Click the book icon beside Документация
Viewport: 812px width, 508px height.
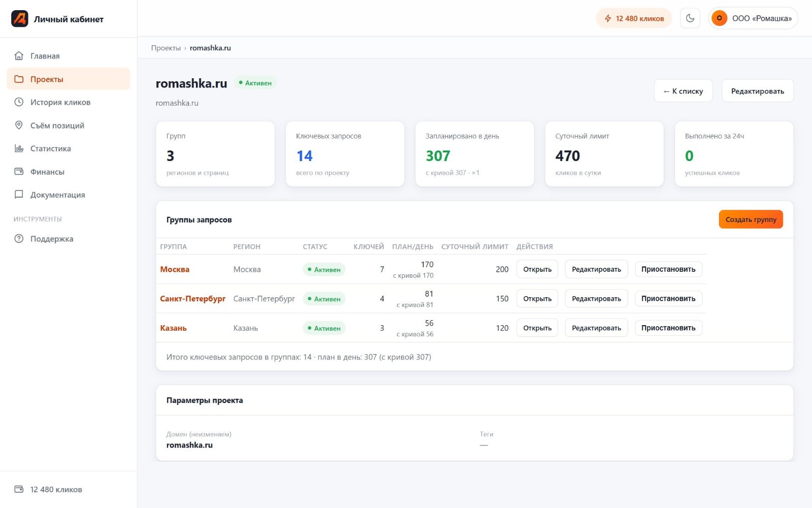[19, 195]
